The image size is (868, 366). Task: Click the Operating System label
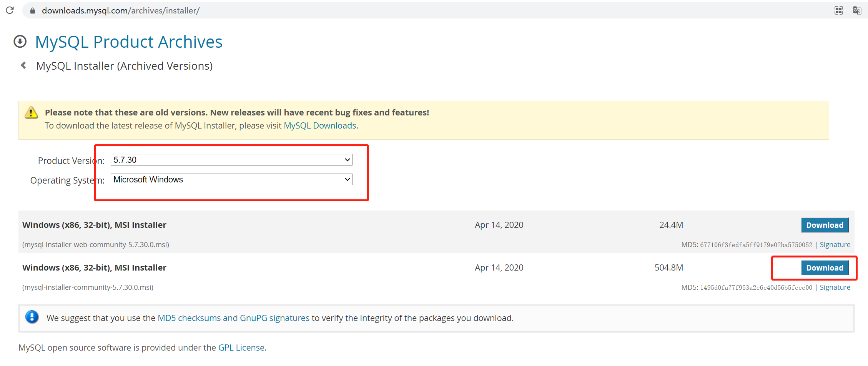[x=67, y=180]
